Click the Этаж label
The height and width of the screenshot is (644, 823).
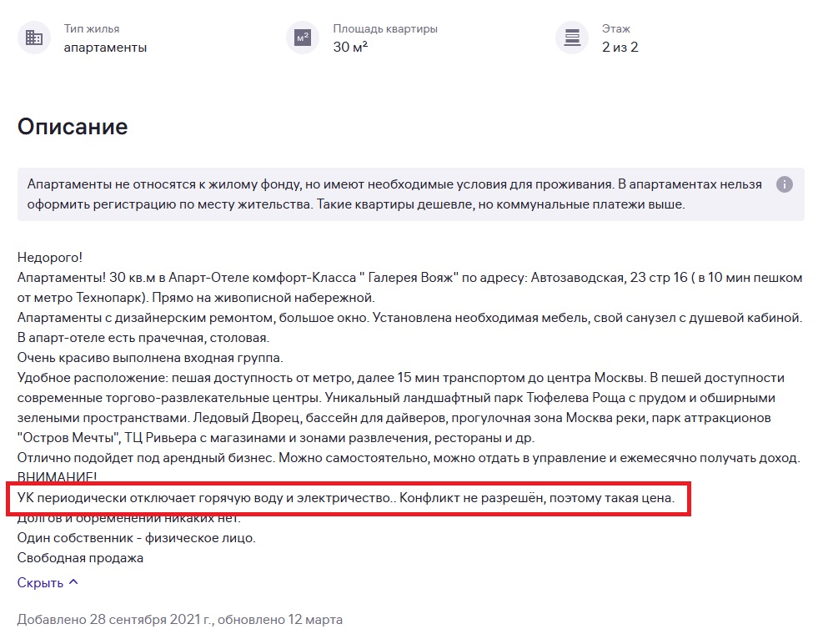[x=615, y=29]
